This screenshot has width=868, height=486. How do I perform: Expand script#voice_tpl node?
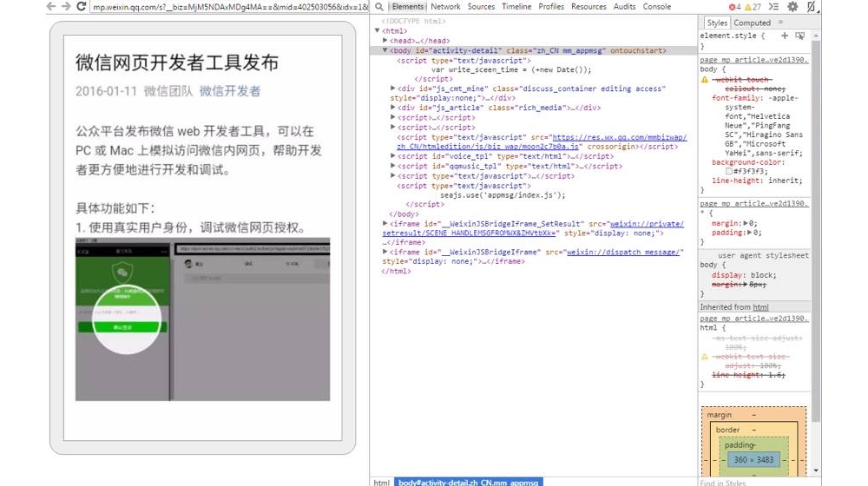[x=392, y=156]
